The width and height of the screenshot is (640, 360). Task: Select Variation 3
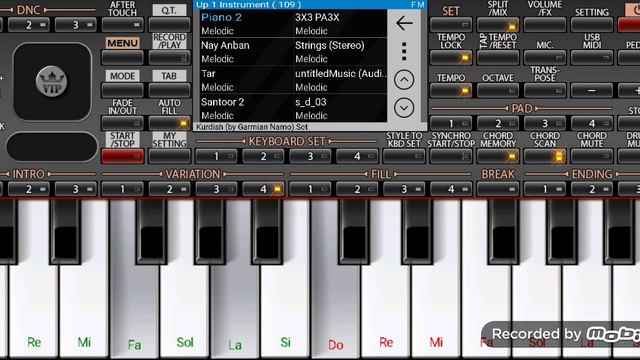(x=216, y=189)
